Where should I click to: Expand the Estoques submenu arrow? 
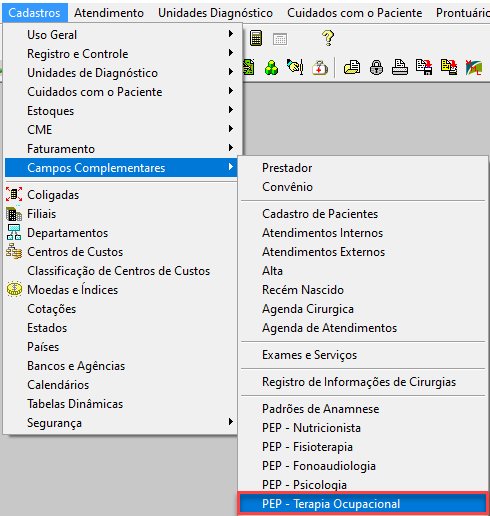(x=230, y=110)
